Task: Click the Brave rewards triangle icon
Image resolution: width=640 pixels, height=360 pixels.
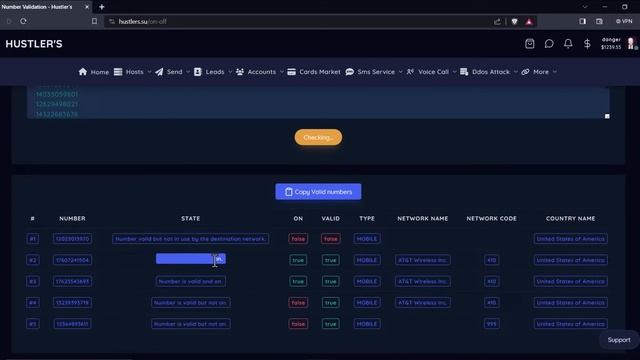Action: click(529, 22)
